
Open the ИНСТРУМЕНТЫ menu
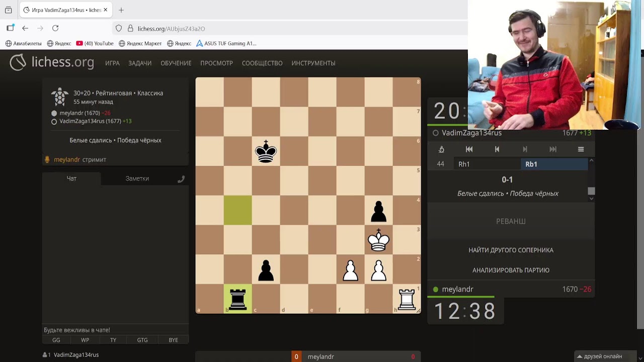(313, 63)
